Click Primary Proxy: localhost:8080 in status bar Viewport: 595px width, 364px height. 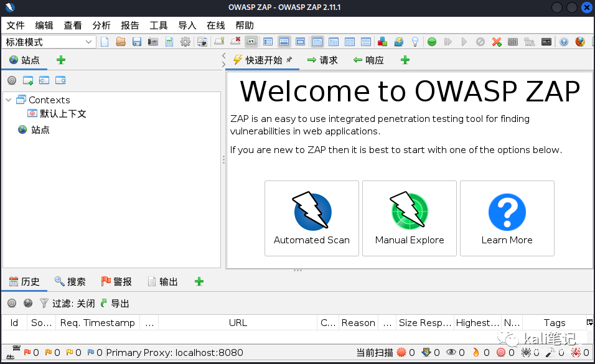click(174, 353)
